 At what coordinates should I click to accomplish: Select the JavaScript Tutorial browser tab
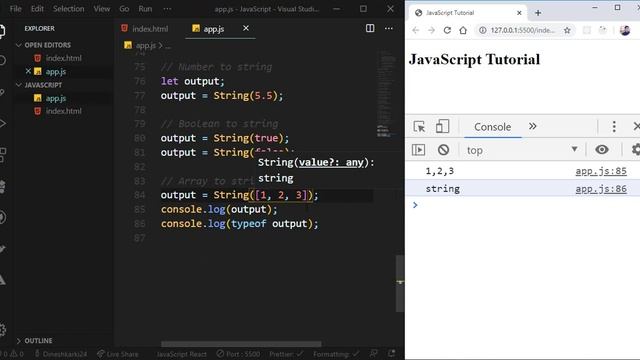(x=467, y=13)
